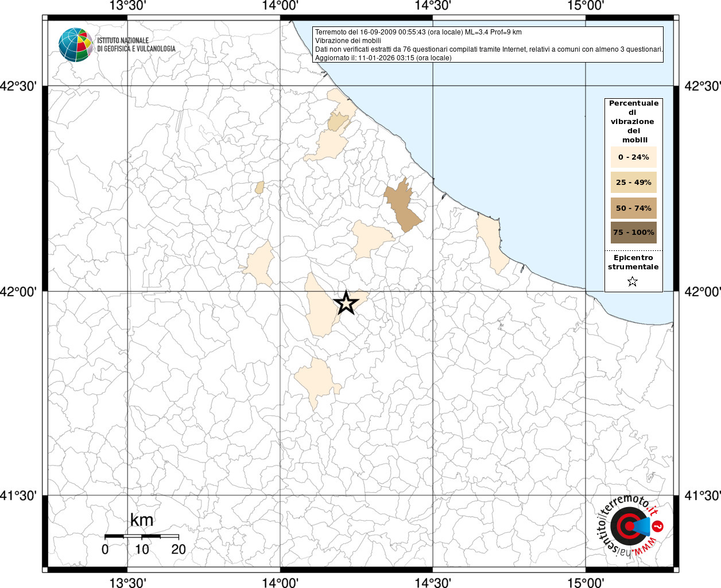Select the 75 - 100% legend swatch
Image resolution: width=721 pixels, height=588 pixels.
[x=634, y=233]
